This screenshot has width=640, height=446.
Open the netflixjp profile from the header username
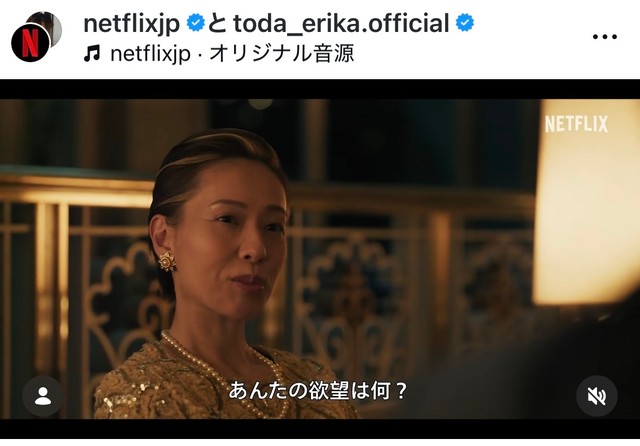click(131, 24)
